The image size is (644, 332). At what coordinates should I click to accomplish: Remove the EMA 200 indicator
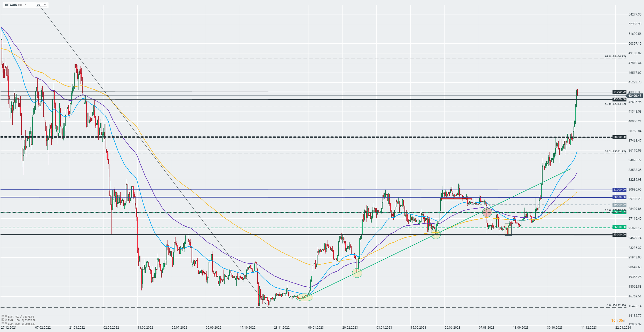pos(6,323)
